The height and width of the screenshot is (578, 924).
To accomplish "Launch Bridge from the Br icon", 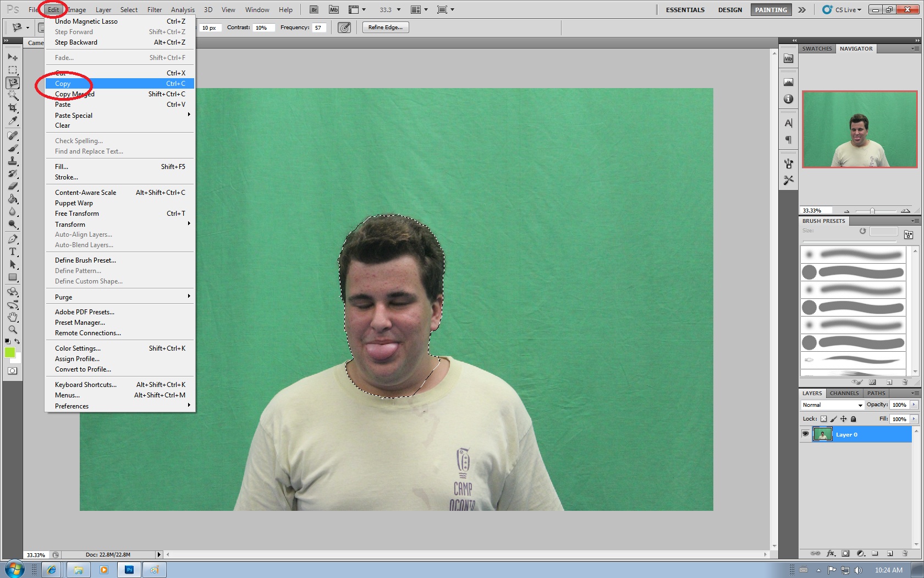I will click(313, 9).
